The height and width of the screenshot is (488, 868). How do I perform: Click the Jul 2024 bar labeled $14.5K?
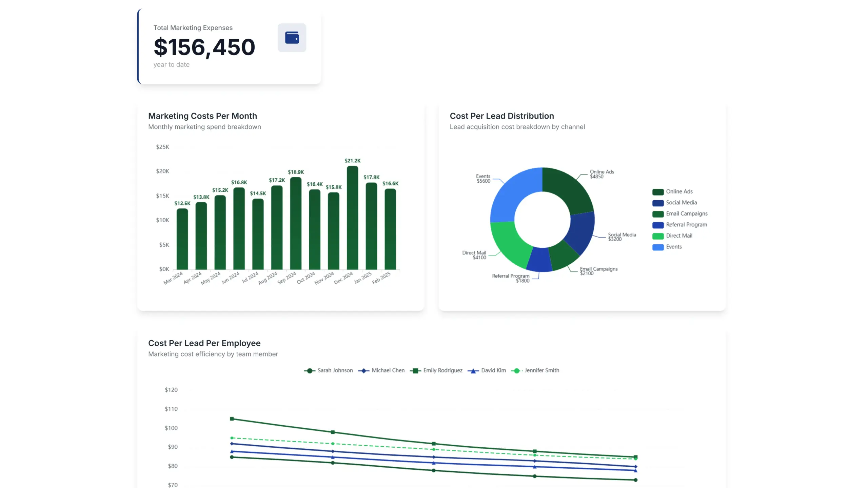click(258, 234)
